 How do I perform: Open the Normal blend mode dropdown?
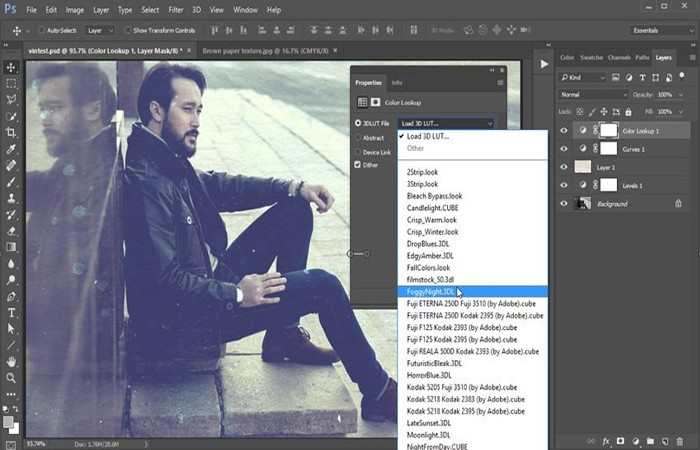[x=593, y=95]
